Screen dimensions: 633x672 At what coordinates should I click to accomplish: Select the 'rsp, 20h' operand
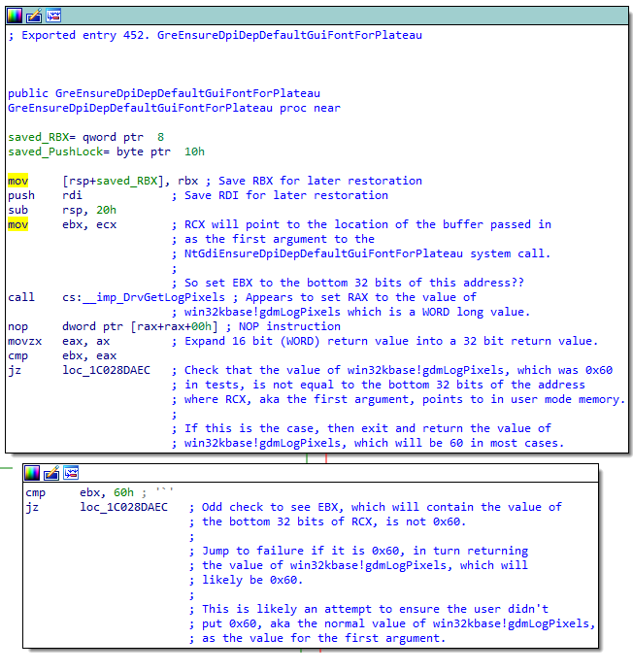(x=89, y=210)
